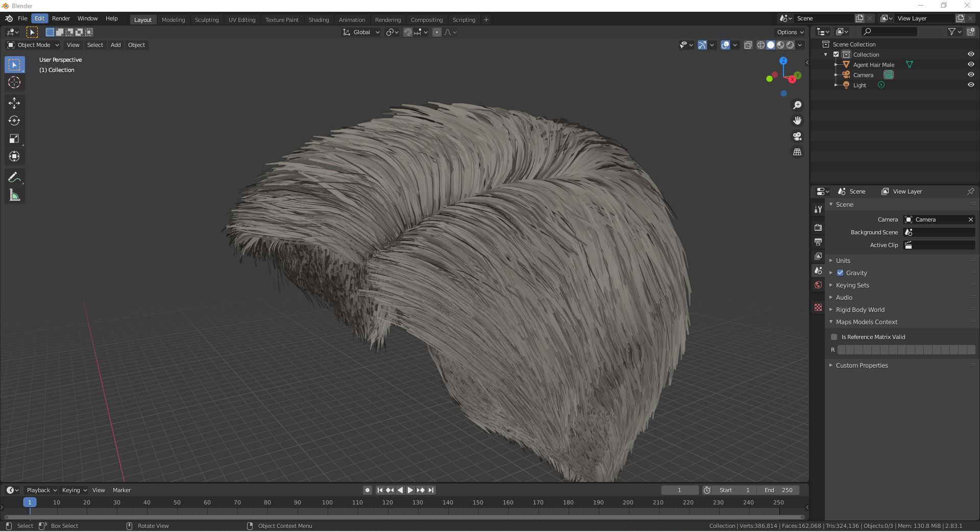Uncheck the Collection exclude checkbox
The height and width of the screenshot is (532, 980).
tap(836, 55)
